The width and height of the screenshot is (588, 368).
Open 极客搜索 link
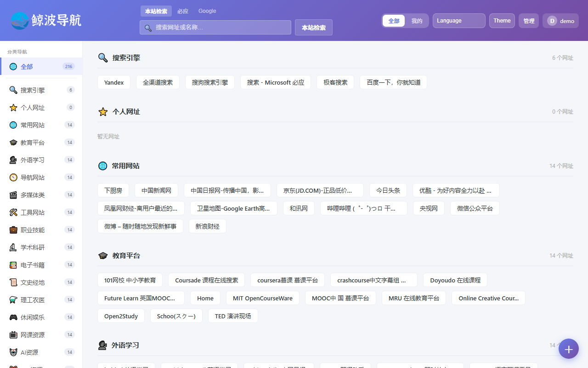click(x=335, y=82)
